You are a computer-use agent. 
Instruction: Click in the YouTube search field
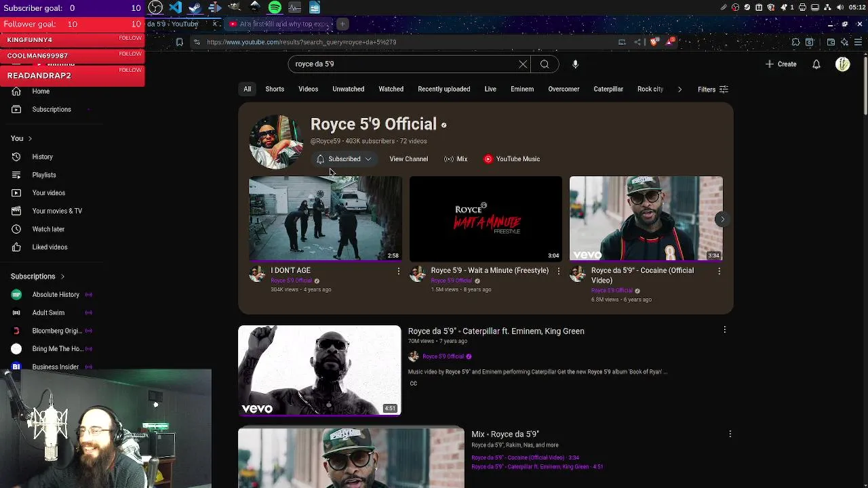click(404, 64)
